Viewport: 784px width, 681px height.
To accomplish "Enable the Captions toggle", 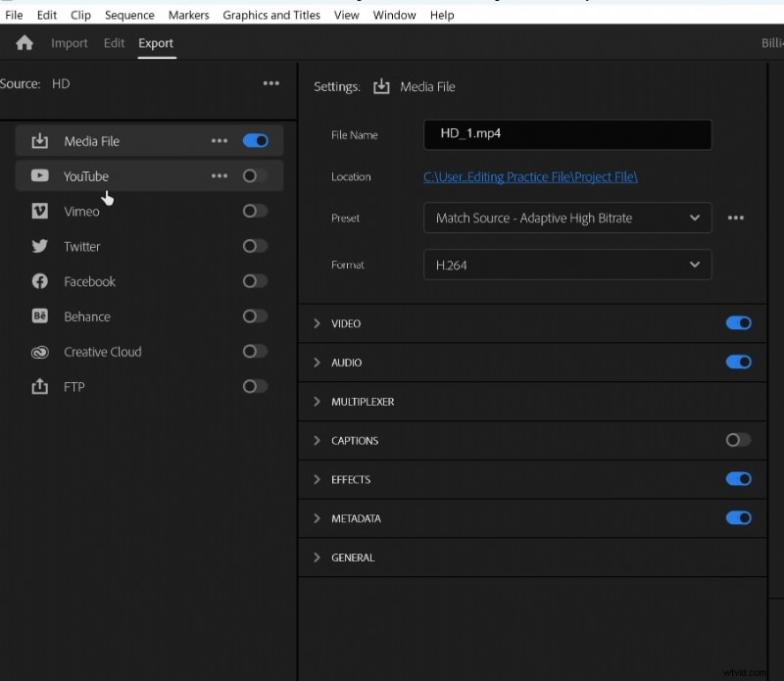I will pyautogui.click(x=738, y=440).
